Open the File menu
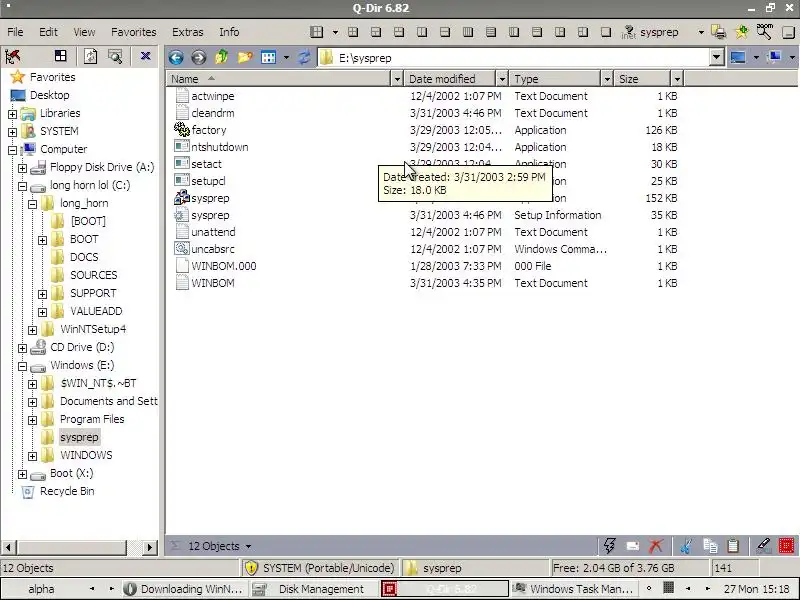 pos(15,32)
